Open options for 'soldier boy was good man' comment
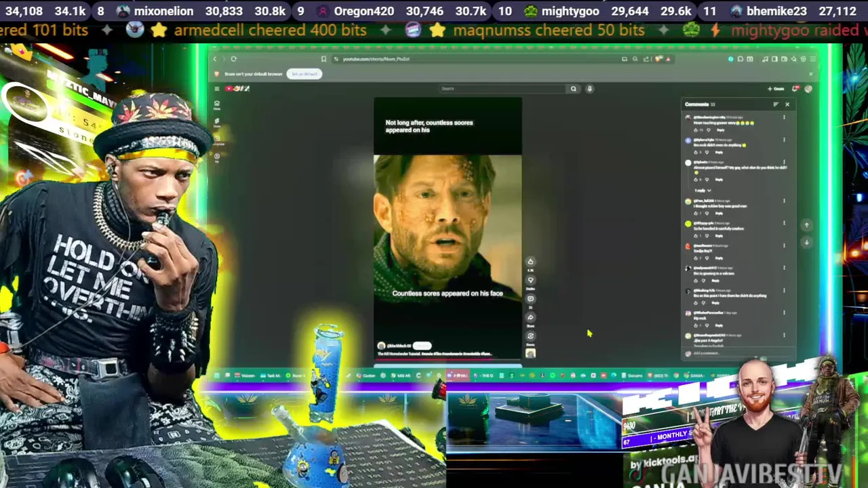Screen dimensions: 868x488 coord(785,201)
